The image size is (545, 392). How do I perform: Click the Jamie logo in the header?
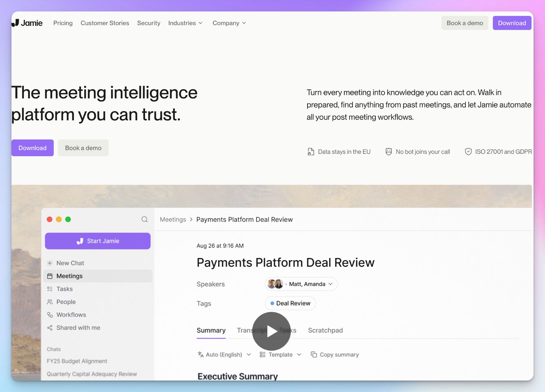pos(27,23)
